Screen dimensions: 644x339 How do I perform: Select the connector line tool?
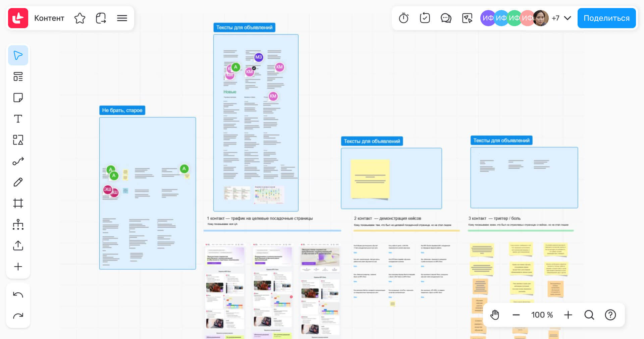[18, 161]
